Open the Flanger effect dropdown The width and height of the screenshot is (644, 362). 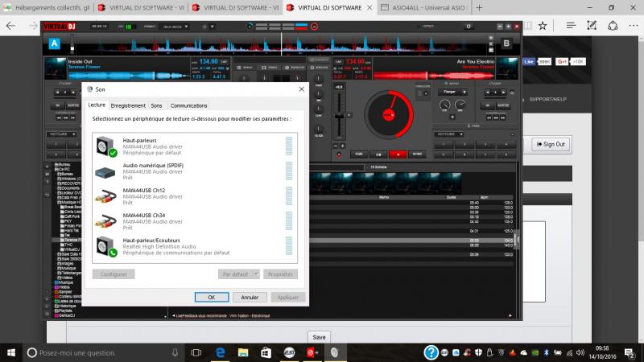(452, 92)
